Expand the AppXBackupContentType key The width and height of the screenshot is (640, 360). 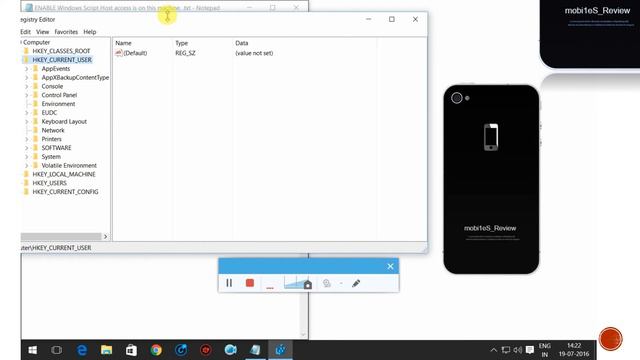pos(27,78)
